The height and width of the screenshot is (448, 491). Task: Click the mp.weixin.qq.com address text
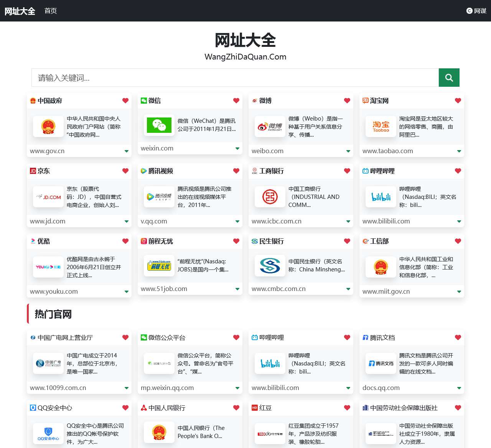167,388
